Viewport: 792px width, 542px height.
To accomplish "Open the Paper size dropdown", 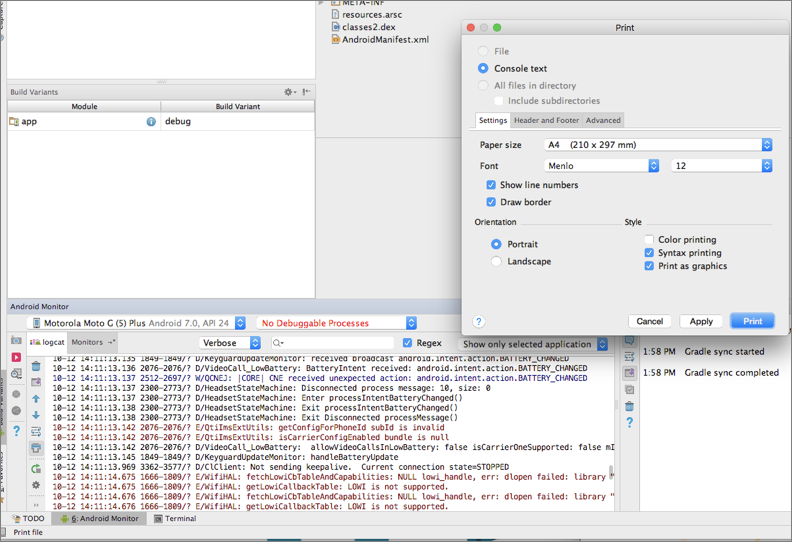I will 658,145.
